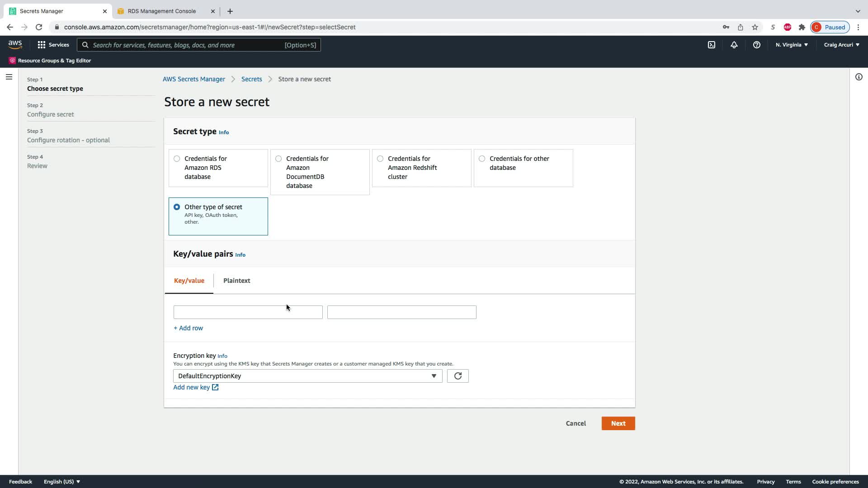Refresh the encryption key list

pyautogui.click(x=458, y=376)
